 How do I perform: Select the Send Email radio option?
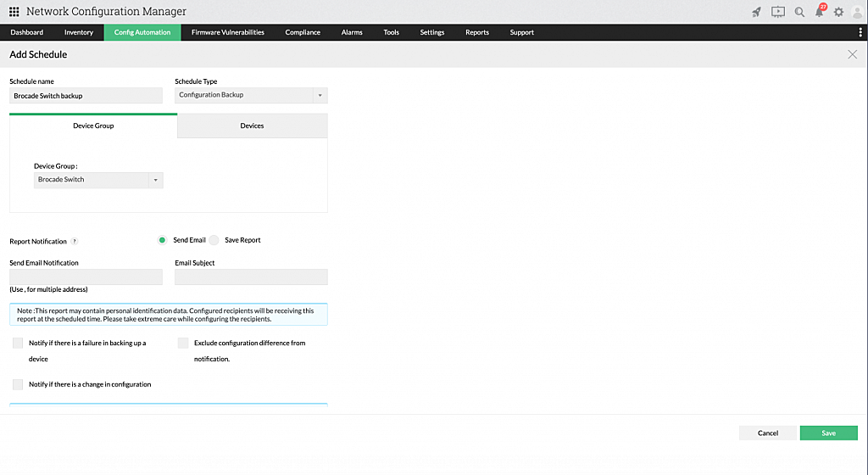[x=162, y=240]
